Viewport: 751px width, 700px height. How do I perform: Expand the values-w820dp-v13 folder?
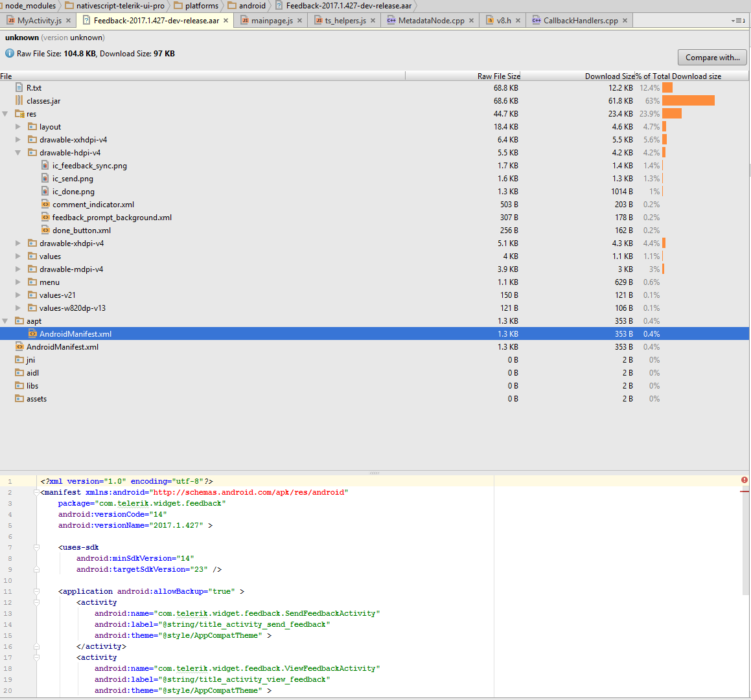18,308
